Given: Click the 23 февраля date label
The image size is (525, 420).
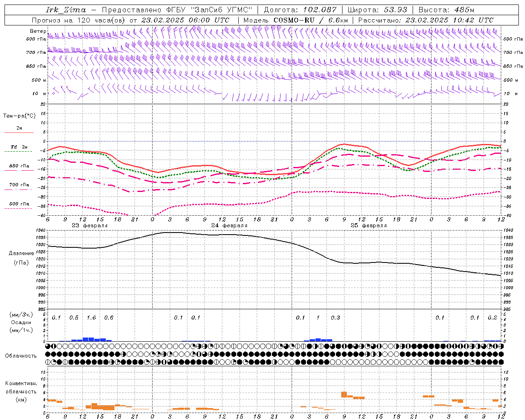Looking at the screenshot, I should coord(90,226).
